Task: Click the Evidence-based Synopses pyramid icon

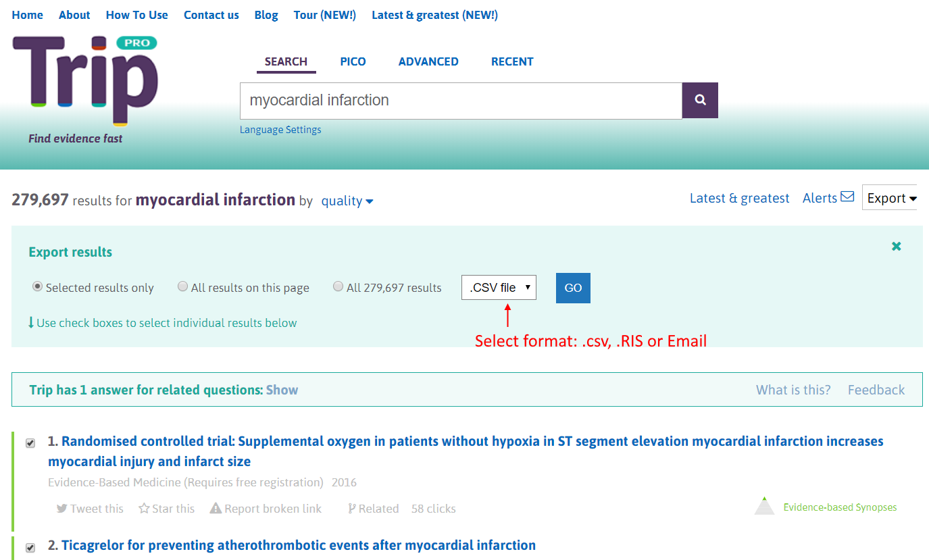Action: click(x=763, y=505)
